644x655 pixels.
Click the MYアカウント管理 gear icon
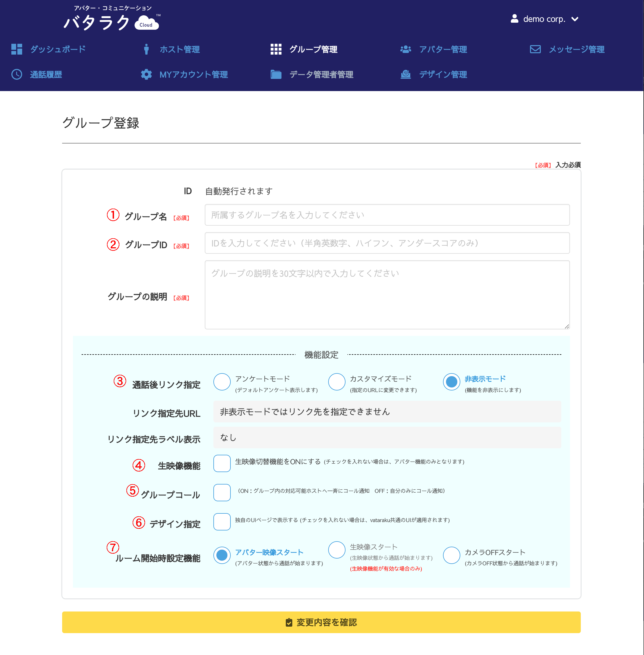click(x=146, y=74)
